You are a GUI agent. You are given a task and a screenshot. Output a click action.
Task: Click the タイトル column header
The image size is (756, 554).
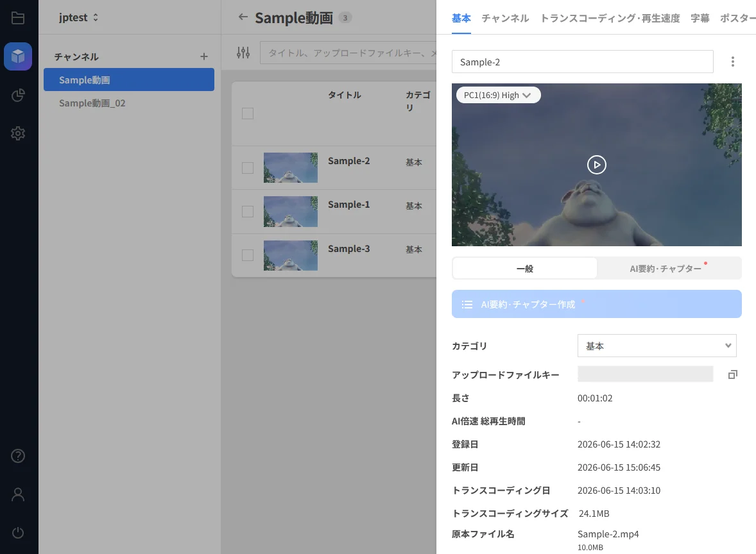344,95
